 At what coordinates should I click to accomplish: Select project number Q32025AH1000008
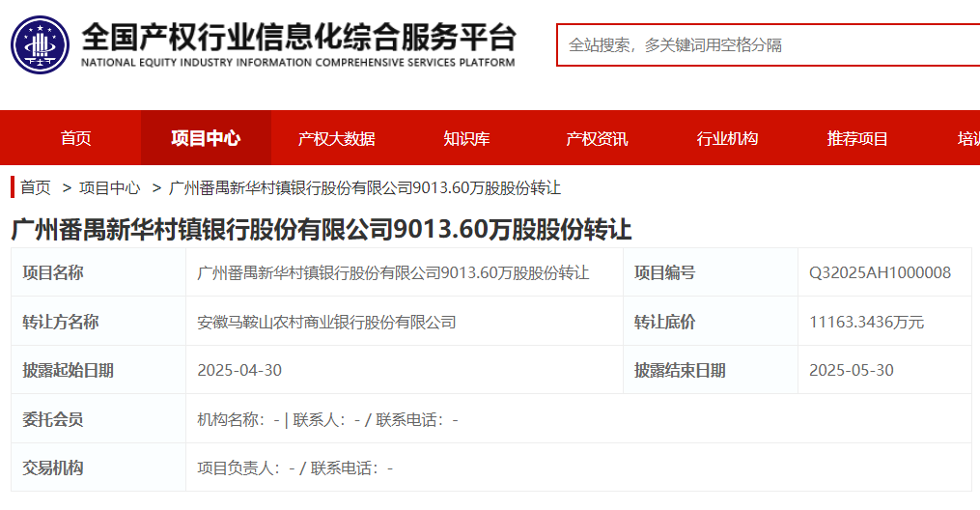coord(880,272)
